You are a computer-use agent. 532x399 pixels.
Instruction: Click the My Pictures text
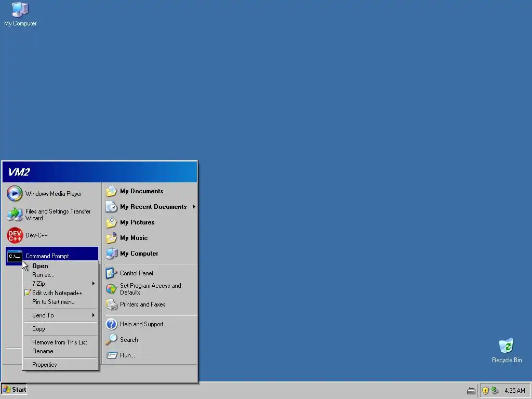[137, 222]
